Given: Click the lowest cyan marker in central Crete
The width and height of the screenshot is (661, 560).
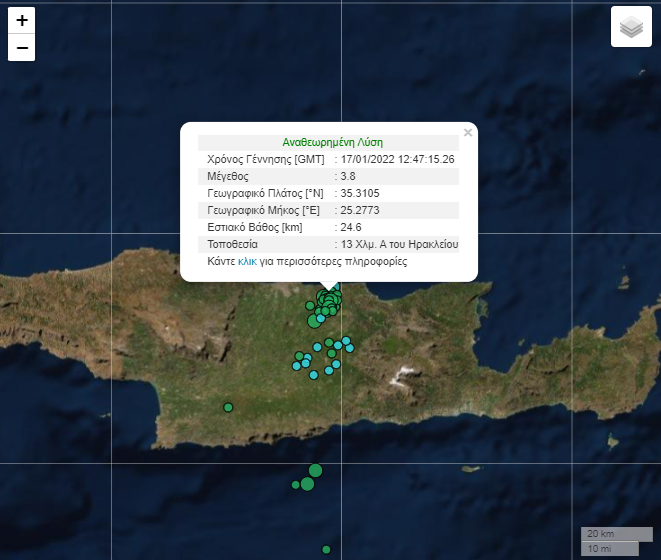Looking at the screenshot, I should (314, 374).
